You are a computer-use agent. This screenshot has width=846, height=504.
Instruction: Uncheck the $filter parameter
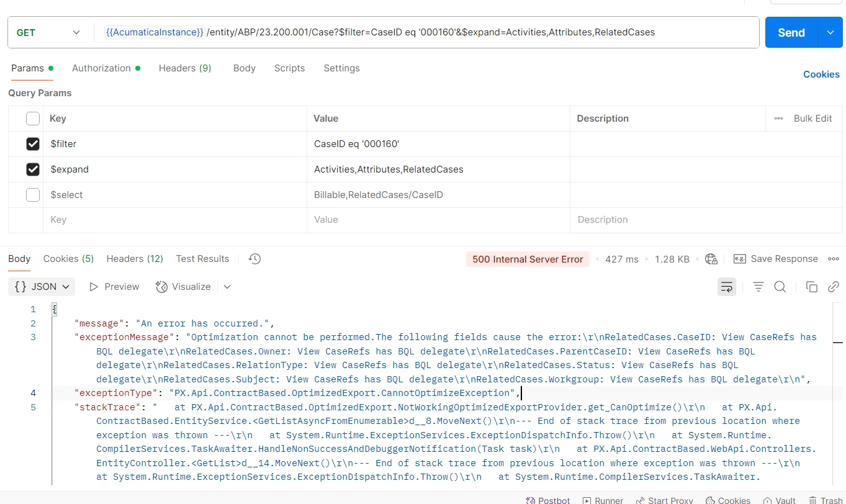coord(33,144)
